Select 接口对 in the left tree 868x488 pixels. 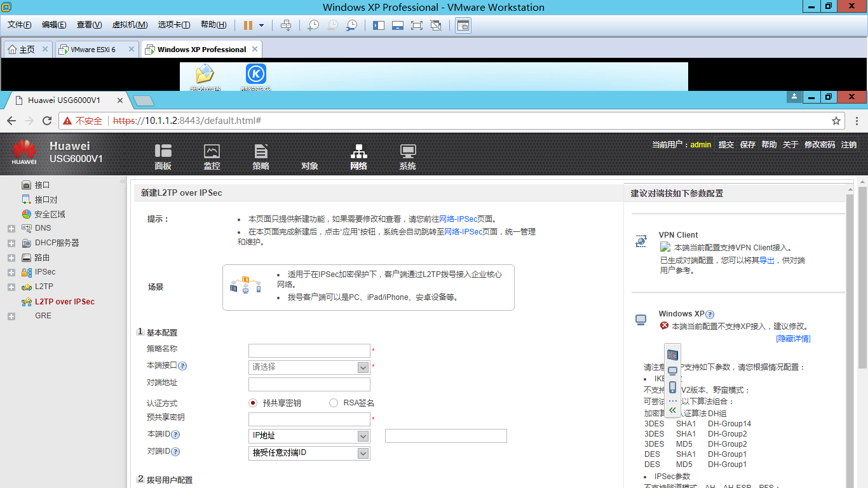46,200
